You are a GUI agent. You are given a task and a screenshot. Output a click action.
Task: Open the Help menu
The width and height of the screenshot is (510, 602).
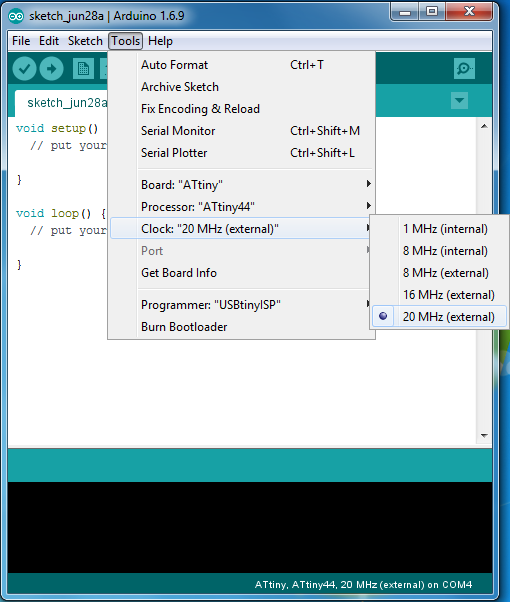[160, 41]
